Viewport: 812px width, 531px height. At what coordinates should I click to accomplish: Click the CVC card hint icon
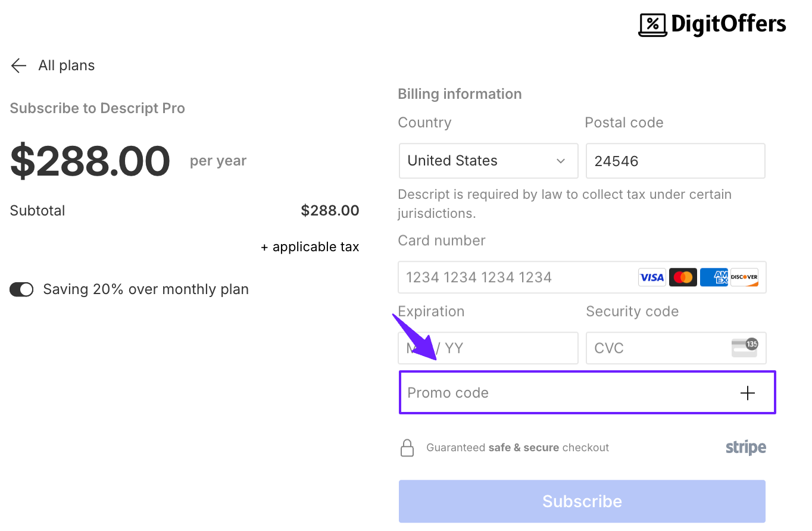point(745,348)
